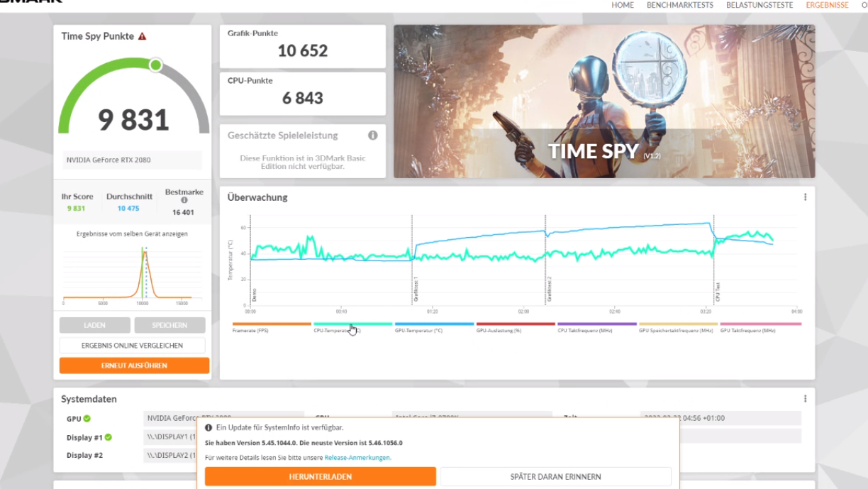Open the info icon next to Geschätzte Spieleleistung
Viewport: 868px width, 489px height.
coord(372,136)
